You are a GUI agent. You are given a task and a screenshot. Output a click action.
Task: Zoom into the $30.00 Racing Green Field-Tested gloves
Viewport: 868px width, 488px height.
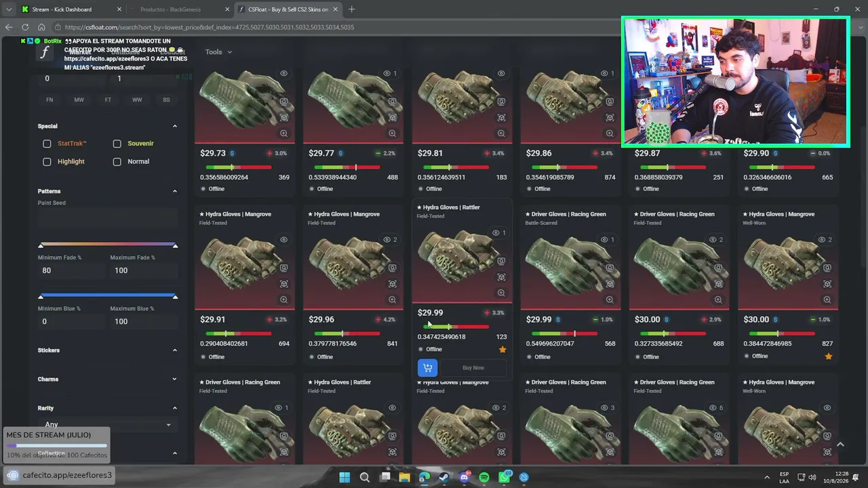(718, 300)
